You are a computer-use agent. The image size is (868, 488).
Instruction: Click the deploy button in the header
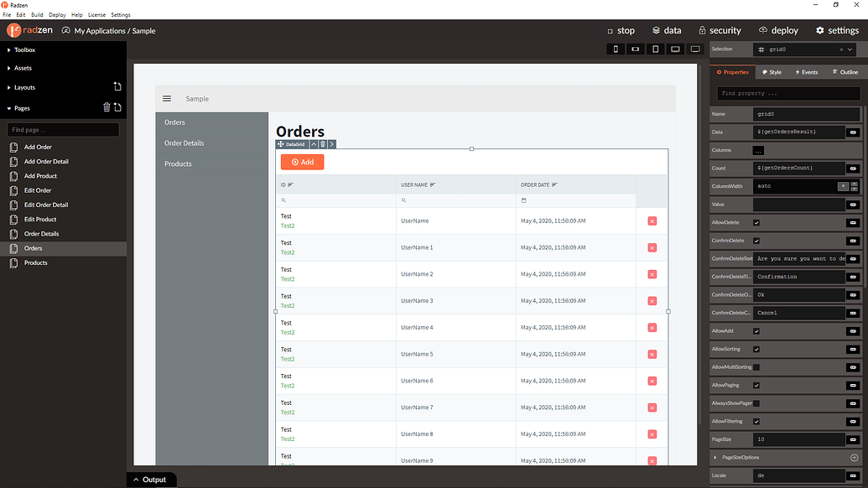pos(778,30)
